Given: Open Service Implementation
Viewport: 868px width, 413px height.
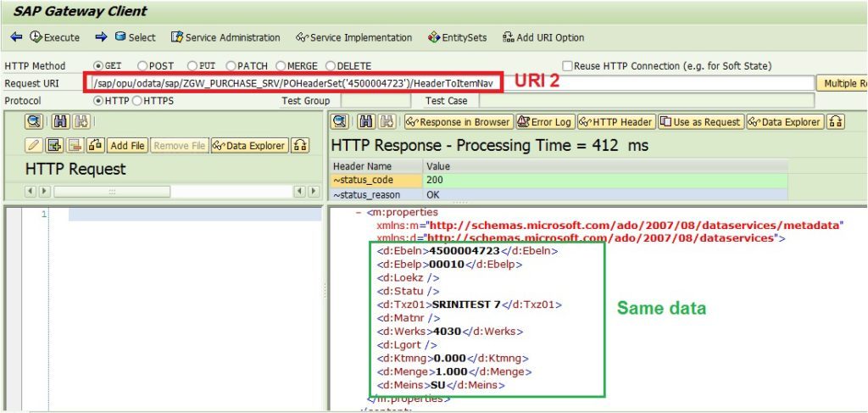Looking at the screenshot, I should (x=354, y=37).
